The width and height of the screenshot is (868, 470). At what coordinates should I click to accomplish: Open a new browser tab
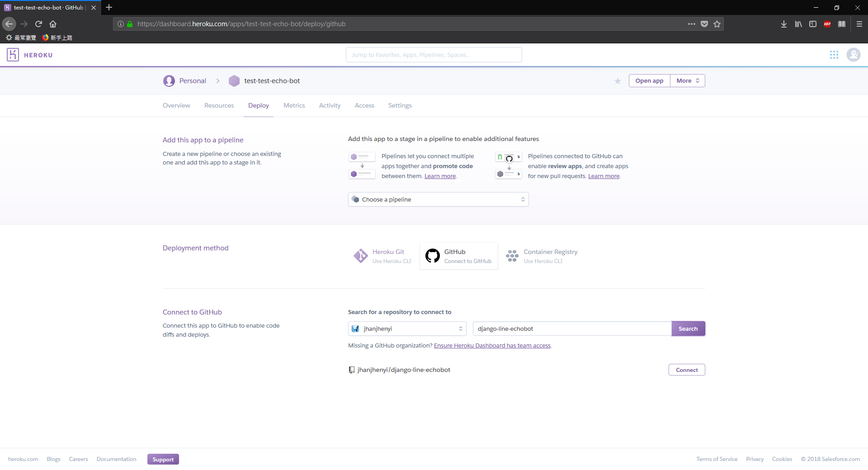point(109,7)
